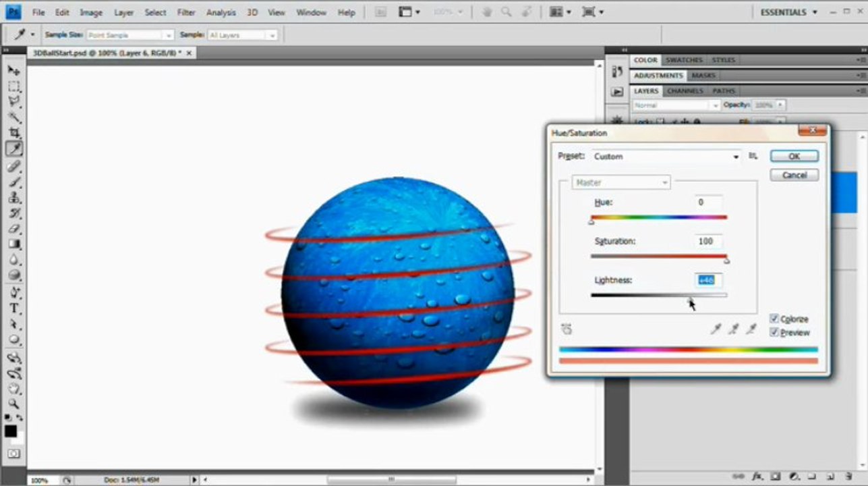Image resolution: width=868 pixels, height=486 pixels.
Task: Switch to the Paths tab
Action: 724,90
